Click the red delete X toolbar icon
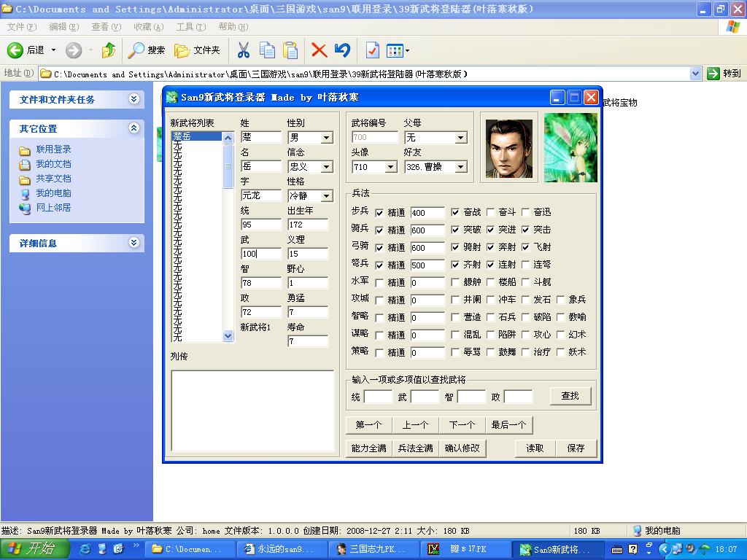This screenshot has height=560, width=747. click(x=319, y=50)
